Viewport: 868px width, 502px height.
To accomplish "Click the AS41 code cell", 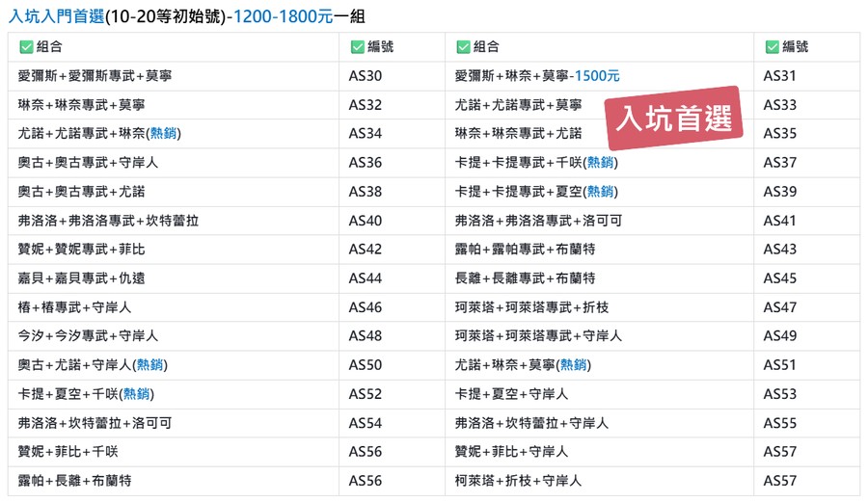I will point(780,221).
